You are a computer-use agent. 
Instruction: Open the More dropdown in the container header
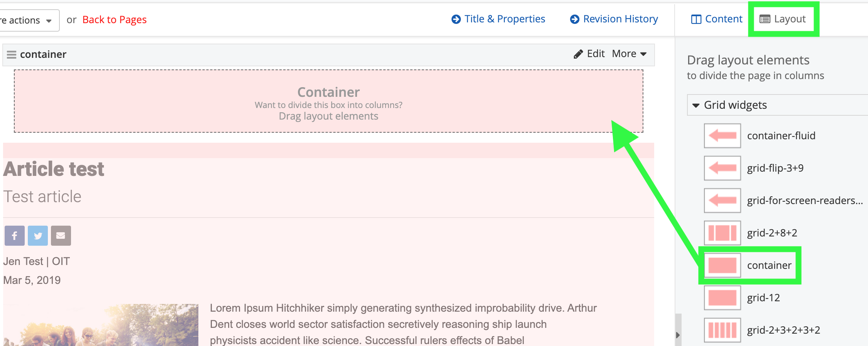click(629, 54)
